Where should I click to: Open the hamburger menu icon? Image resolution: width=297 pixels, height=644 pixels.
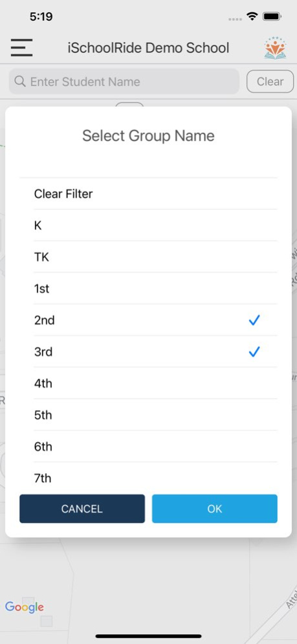tap(21, 48)
